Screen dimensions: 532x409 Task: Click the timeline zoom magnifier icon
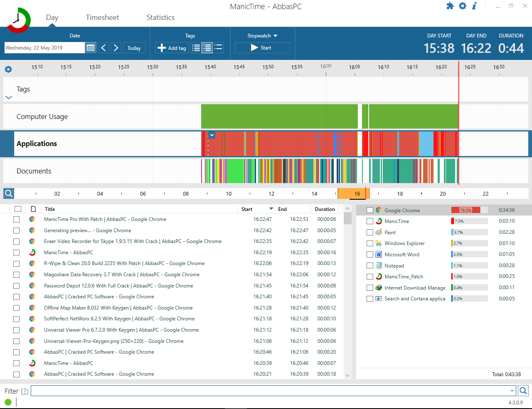9,193
